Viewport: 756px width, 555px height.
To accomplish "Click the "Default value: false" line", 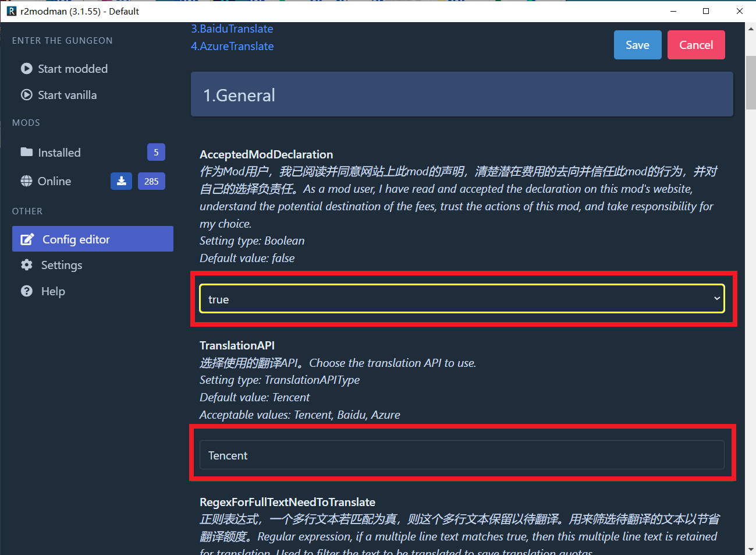I will [247, 258].
